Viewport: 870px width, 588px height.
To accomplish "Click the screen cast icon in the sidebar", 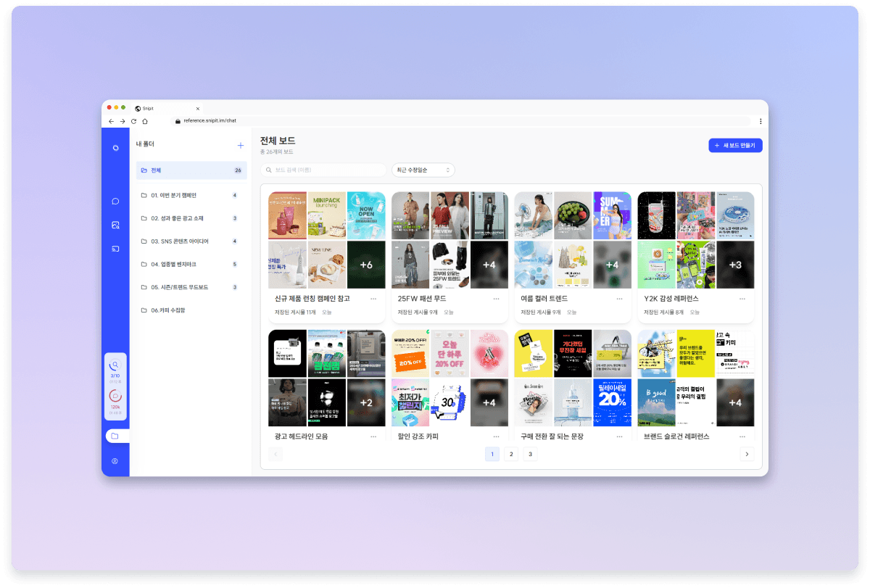I will coord(115,249).
